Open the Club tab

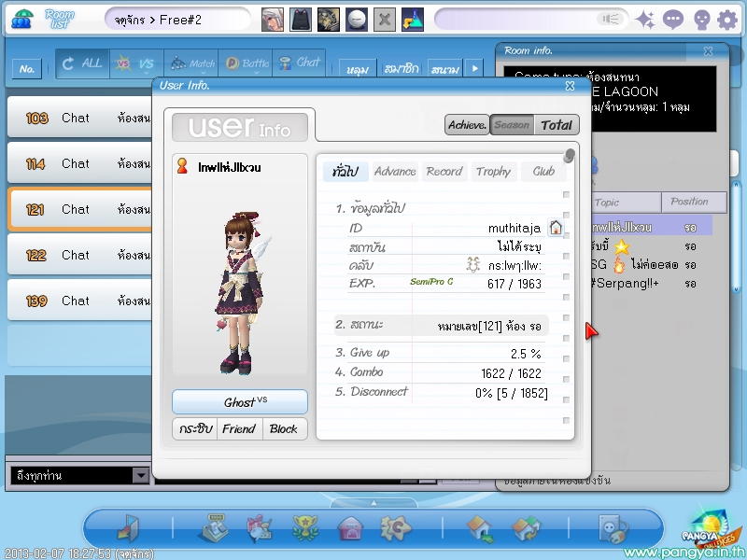[x=543, y=171]
